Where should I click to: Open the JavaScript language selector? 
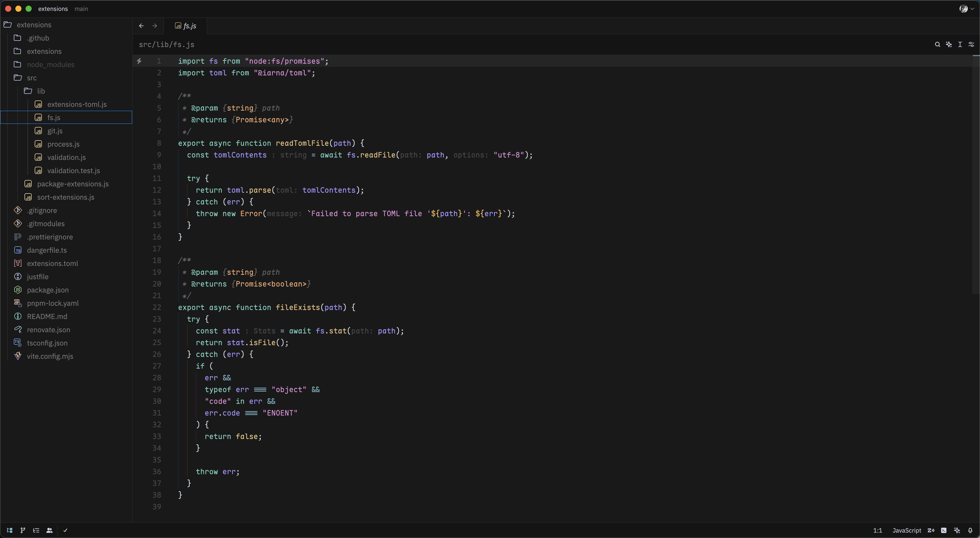point(906,530)
